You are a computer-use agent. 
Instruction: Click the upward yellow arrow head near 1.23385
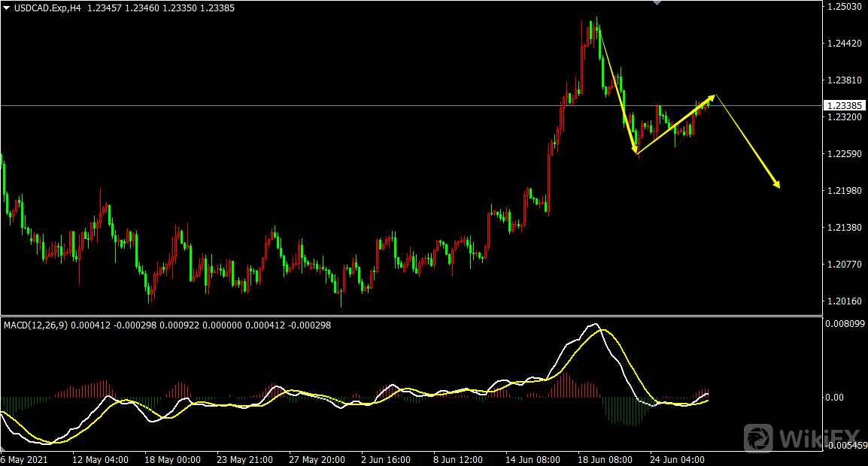click(x=712, y=97)
